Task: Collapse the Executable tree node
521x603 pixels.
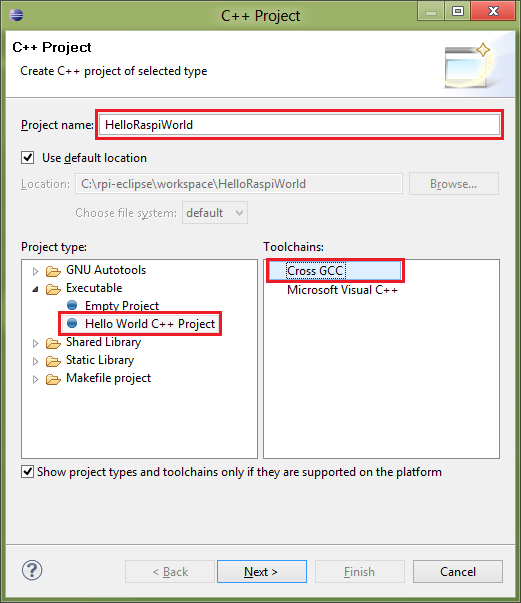Action: (35, 289)
